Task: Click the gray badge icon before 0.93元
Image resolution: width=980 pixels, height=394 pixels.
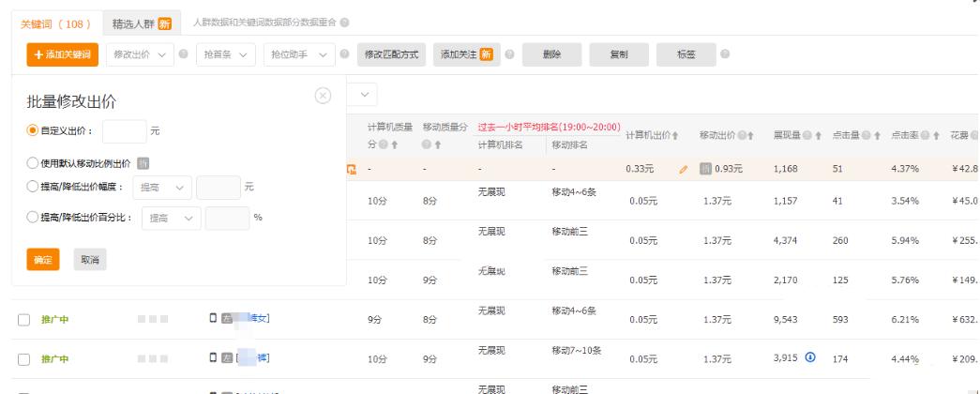Action: click(x=705, y=169)
